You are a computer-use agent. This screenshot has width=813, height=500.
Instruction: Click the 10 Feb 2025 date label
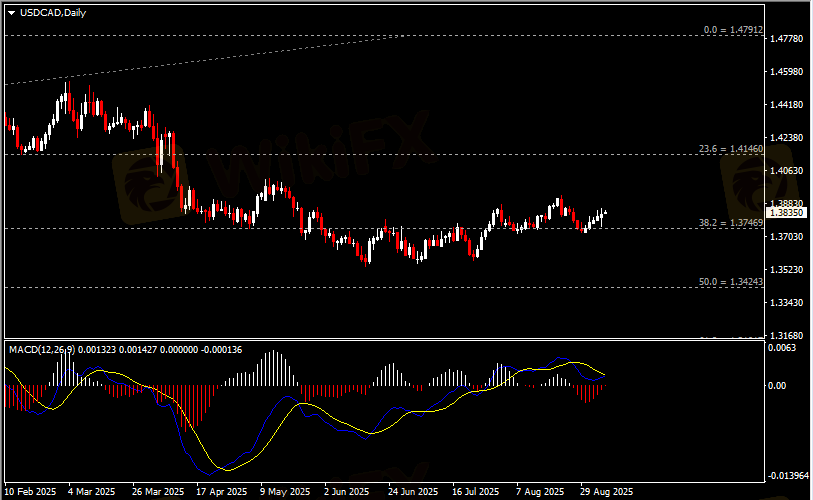tap(30, 491)
